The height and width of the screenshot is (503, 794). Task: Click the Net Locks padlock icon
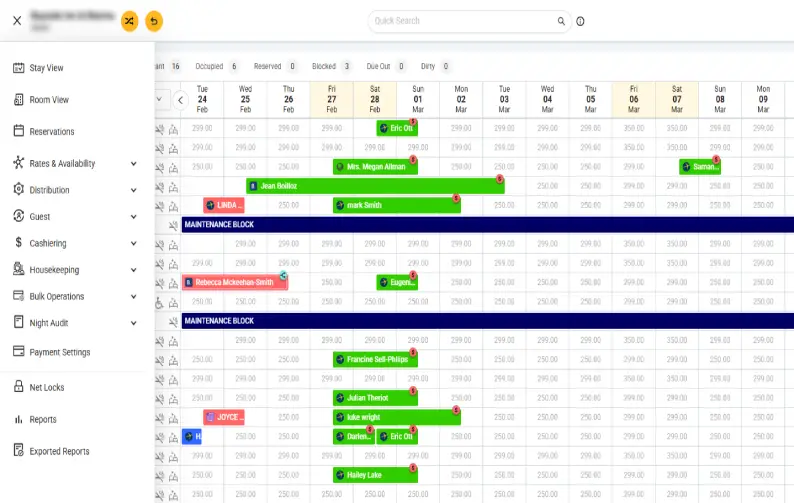18,387
